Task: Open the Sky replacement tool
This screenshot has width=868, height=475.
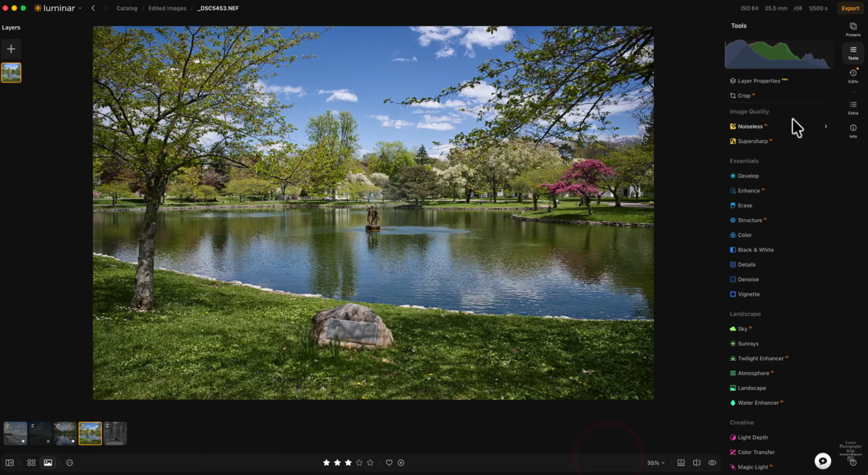Action: pos(741,329)
